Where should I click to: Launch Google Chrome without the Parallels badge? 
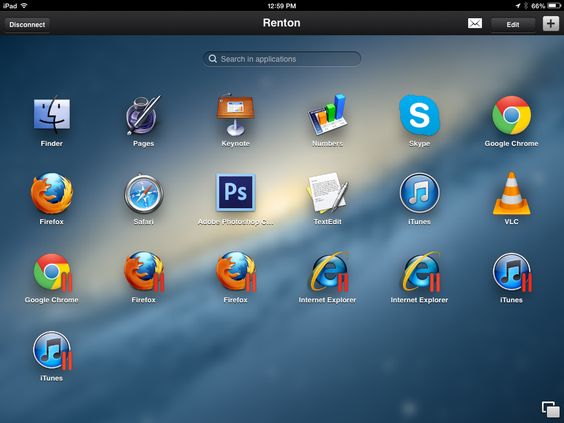[511, 114]
